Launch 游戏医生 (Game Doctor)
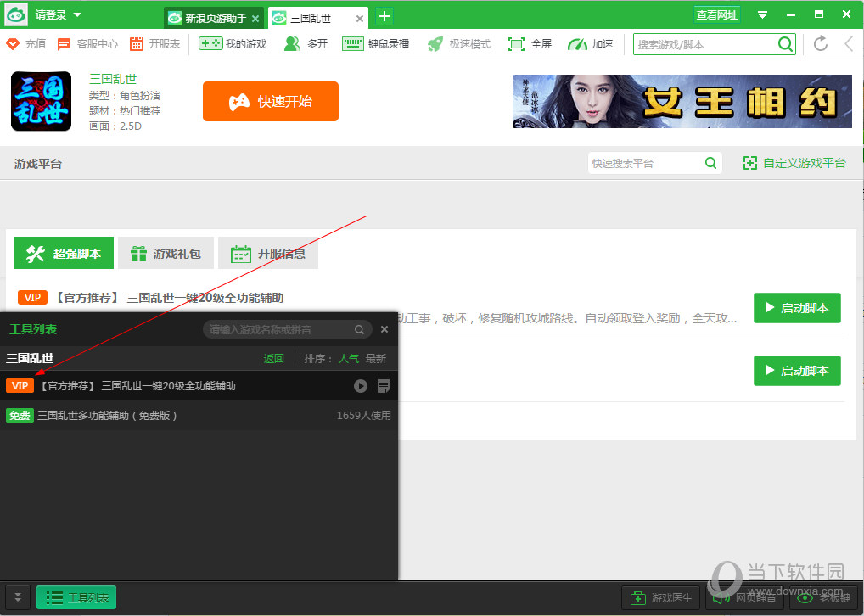This screenshot has width=864, height=616. pos(660,597)
